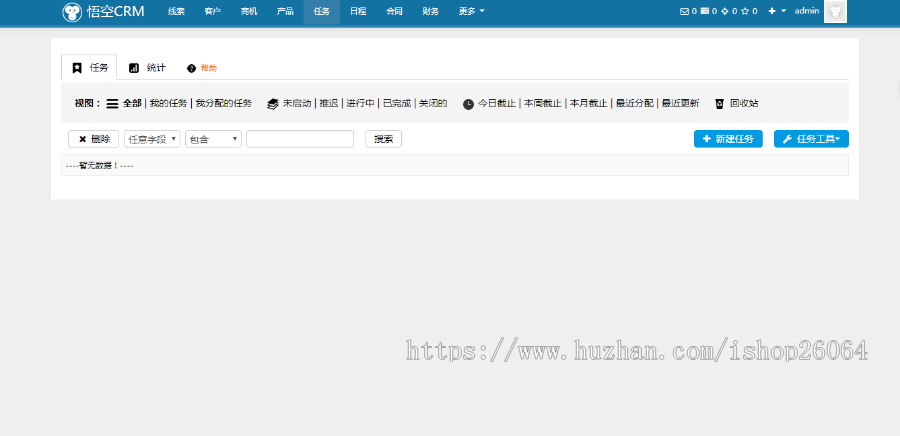Filter tasks by 未启动 status

tap(297, 103)
